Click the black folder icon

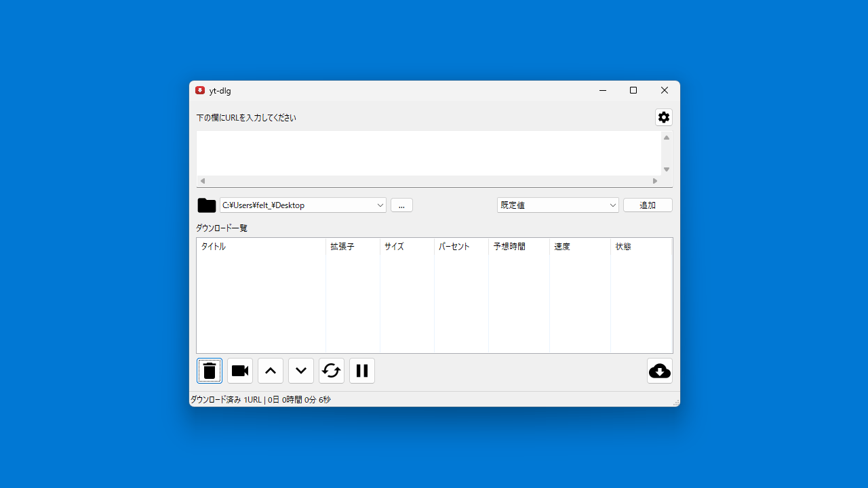pos(207,205)
